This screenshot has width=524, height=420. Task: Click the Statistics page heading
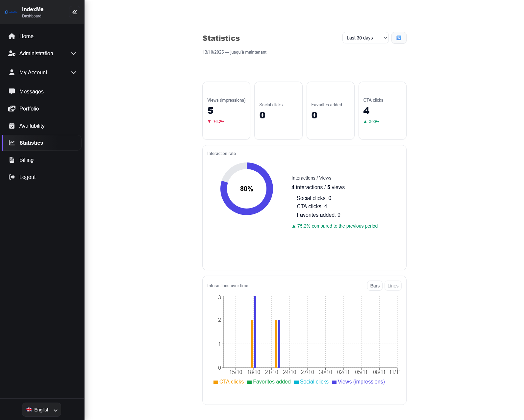coord(221,38)
